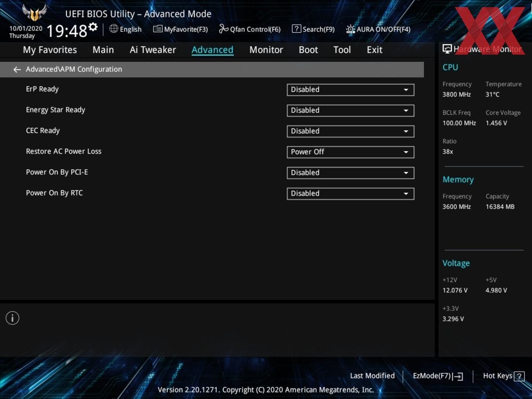This screenshot has height=399, width=532.
Task: Select the ErP Ready setting label
Action: click(x=42, y=89)
